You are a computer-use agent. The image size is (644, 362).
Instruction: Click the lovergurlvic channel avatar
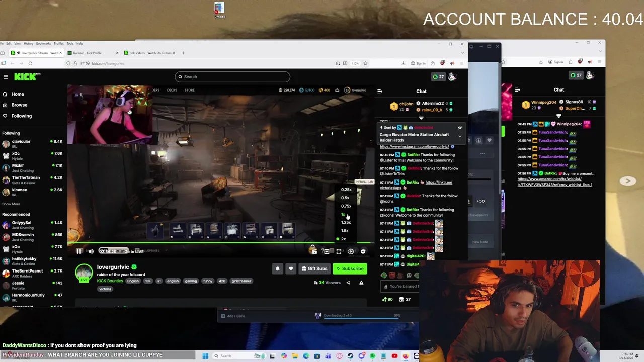coord(84,272)
